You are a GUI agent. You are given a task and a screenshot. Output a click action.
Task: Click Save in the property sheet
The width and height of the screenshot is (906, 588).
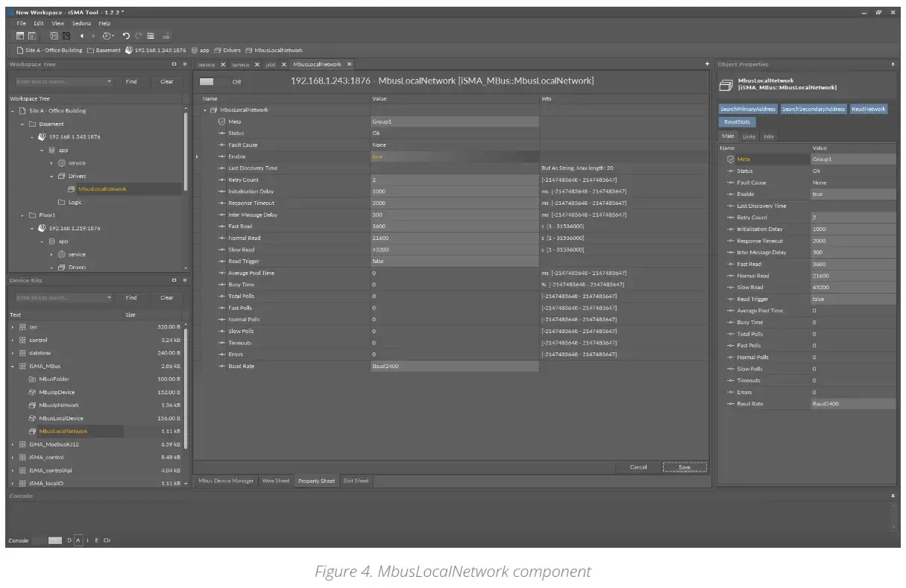(x=685, y=467)
